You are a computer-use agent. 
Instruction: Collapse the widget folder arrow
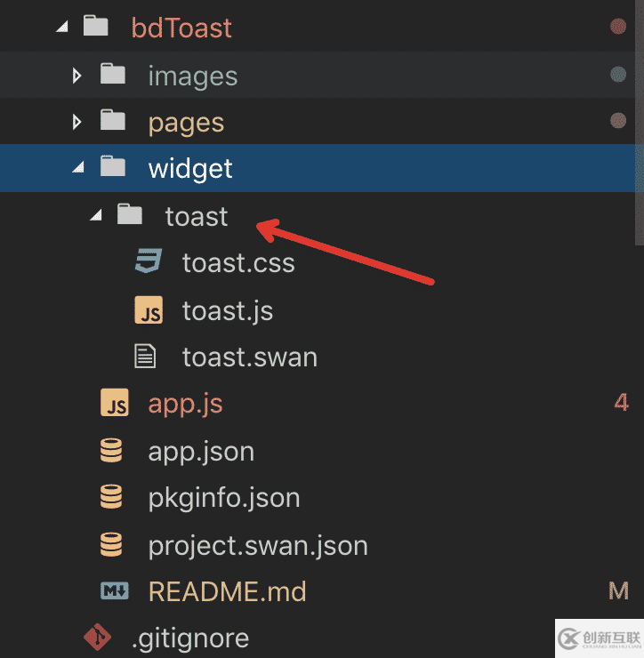tap(77, 168)
